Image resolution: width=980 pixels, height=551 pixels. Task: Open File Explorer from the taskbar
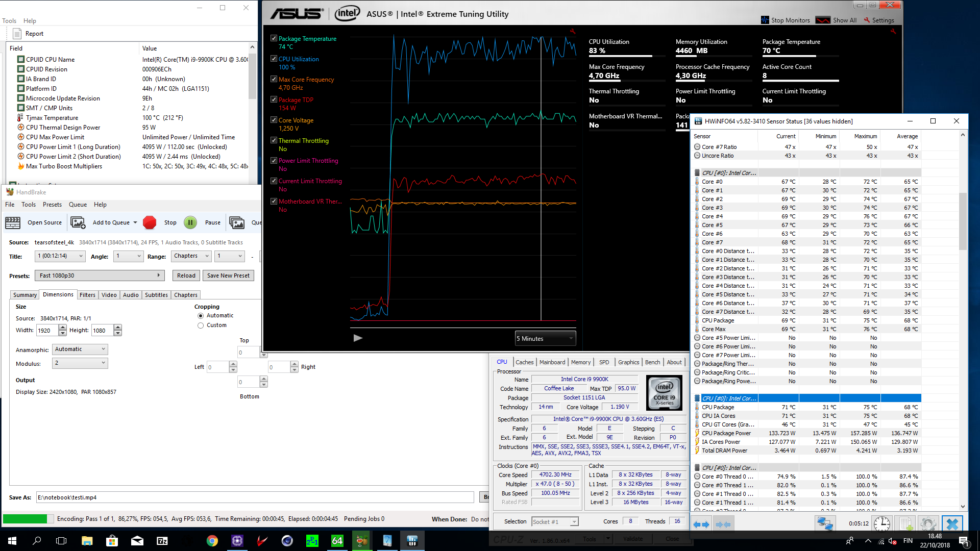87,541
